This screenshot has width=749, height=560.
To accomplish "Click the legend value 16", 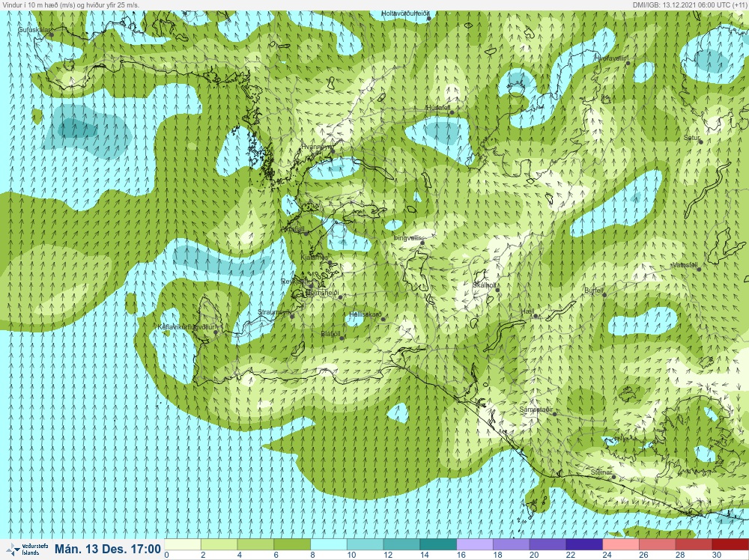I will pyautogui.click(x=461, y=555).
